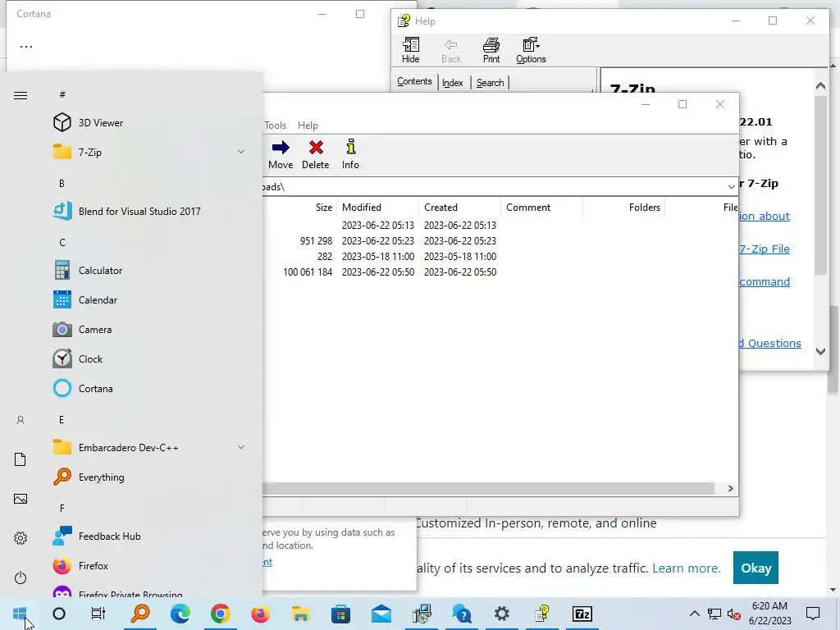Switch to Search tab in Help
Screen dimensions: 840x630
tap(491, 83)
